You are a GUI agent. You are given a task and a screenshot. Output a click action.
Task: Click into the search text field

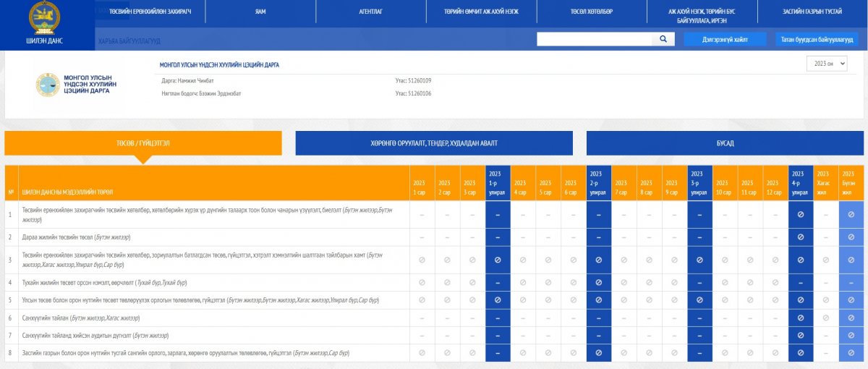(x=595, y=40)
